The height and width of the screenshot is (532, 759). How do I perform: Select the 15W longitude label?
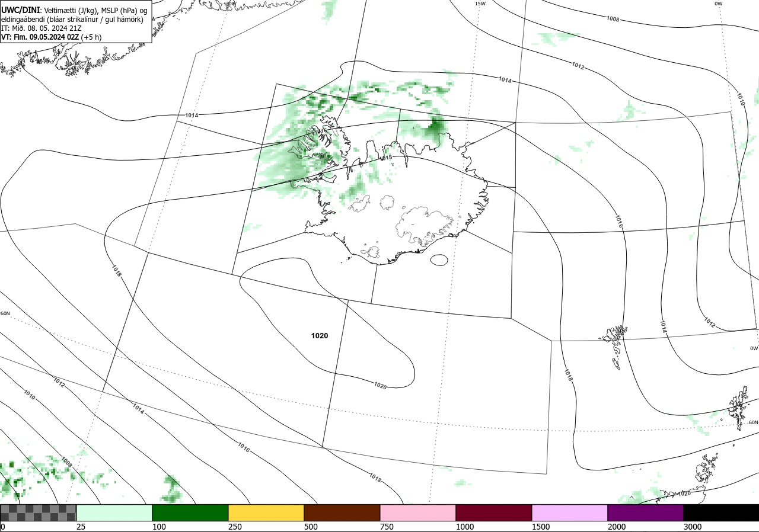(480, 4)
